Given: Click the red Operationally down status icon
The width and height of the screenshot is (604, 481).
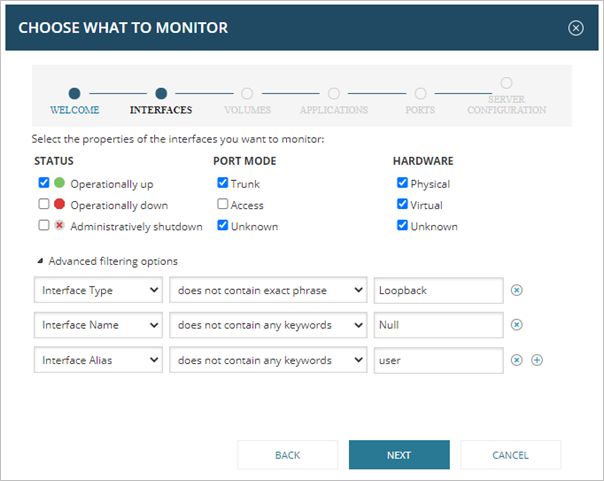Looking at the screenshot, I should coord(59,204).
